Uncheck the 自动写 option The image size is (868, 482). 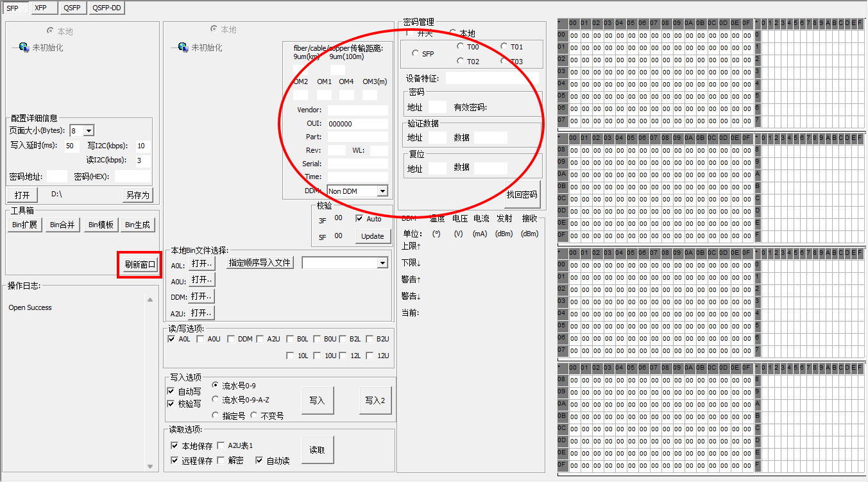(171, 391)
